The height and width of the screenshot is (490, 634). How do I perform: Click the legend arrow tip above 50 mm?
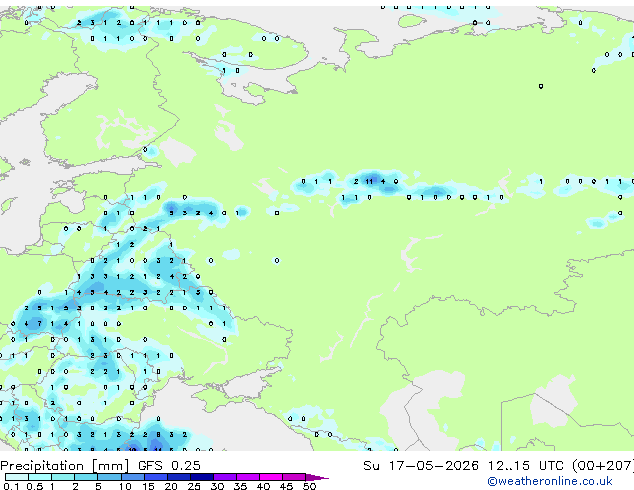317,477
